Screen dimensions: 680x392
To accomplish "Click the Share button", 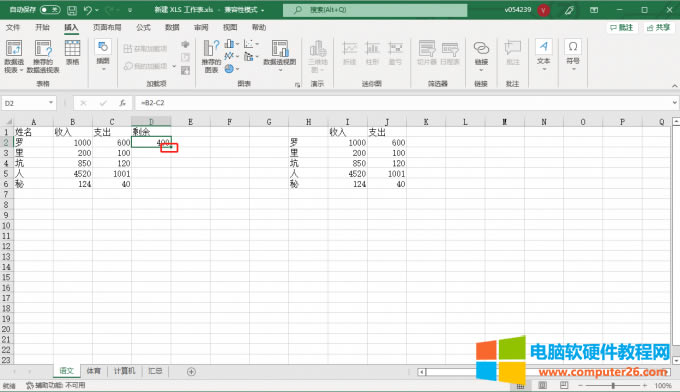I will pos(658,28).
